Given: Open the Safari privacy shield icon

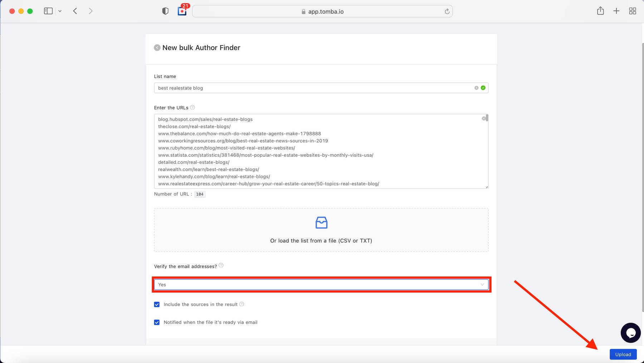Looking at the screenshot, I should (x=165, y=11).
